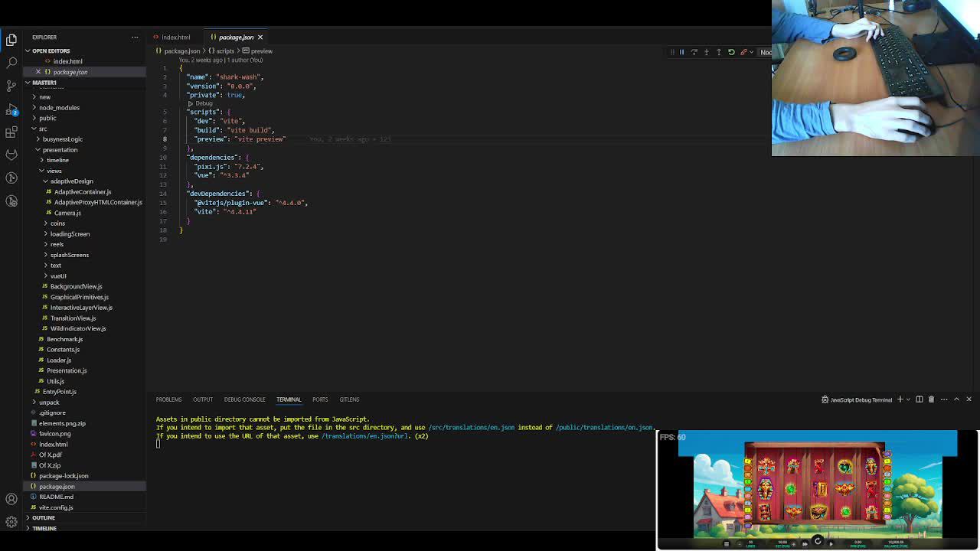Click Step Over in the debug toolbar
This screenshot has width=980, height=551.
[x=694, y=52]
